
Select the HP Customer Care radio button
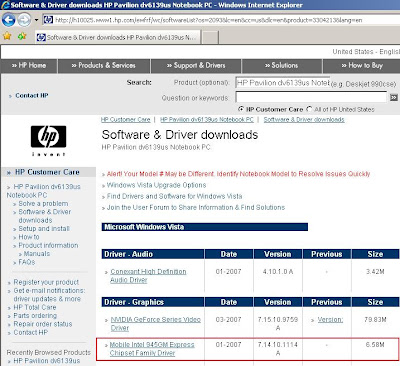[241, 109]
